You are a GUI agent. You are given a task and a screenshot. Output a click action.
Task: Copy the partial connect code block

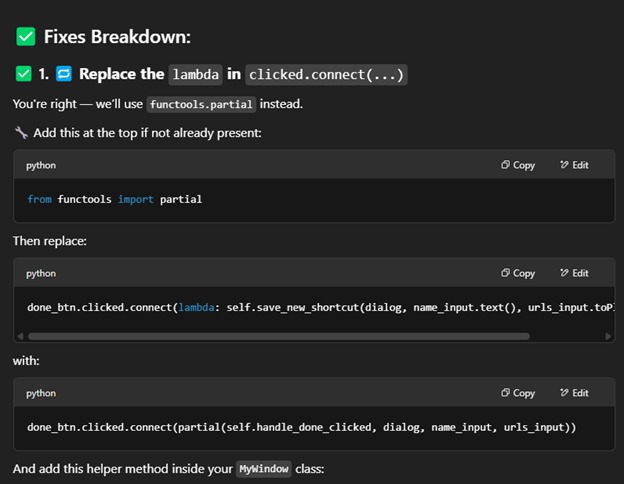(518, 393)
